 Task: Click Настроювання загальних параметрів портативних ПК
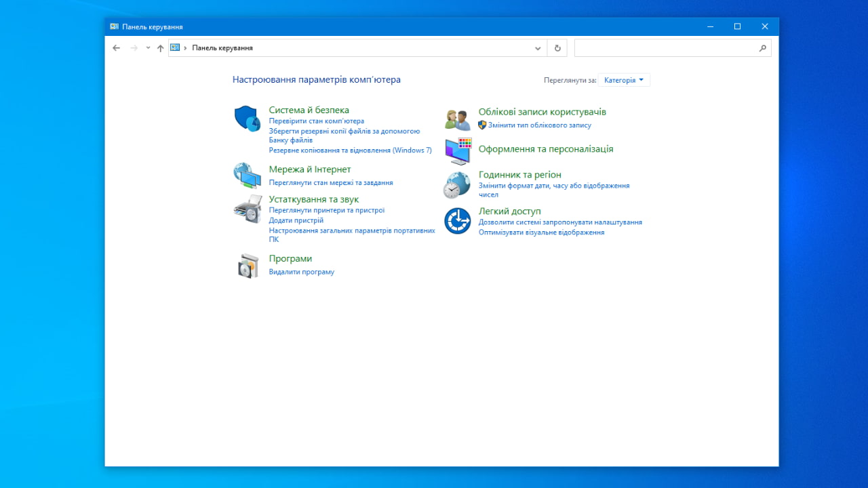pos(352,235)
